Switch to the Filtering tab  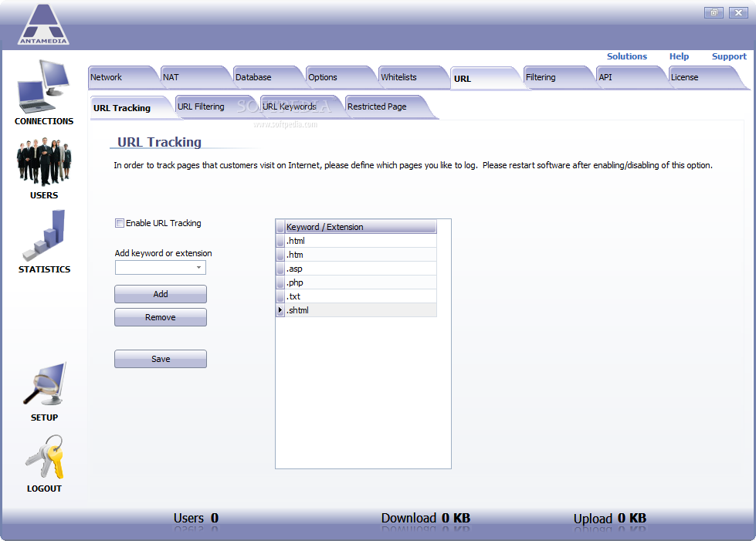click(x=558, y=77)
